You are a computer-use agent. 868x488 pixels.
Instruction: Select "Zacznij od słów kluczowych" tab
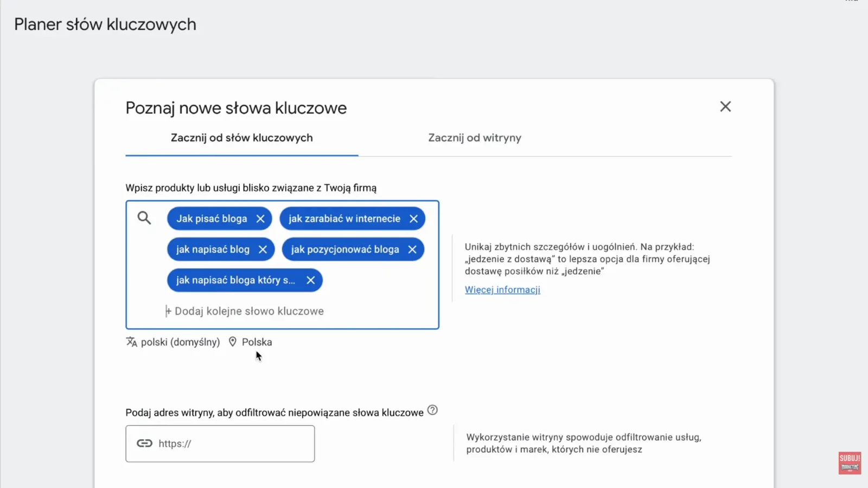point(242,138)
